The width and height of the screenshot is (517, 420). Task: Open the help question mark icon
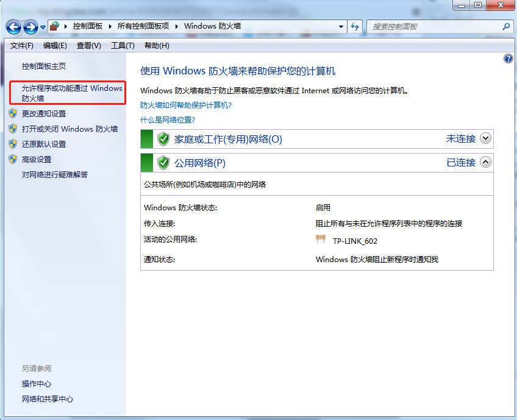pos(508,59)
